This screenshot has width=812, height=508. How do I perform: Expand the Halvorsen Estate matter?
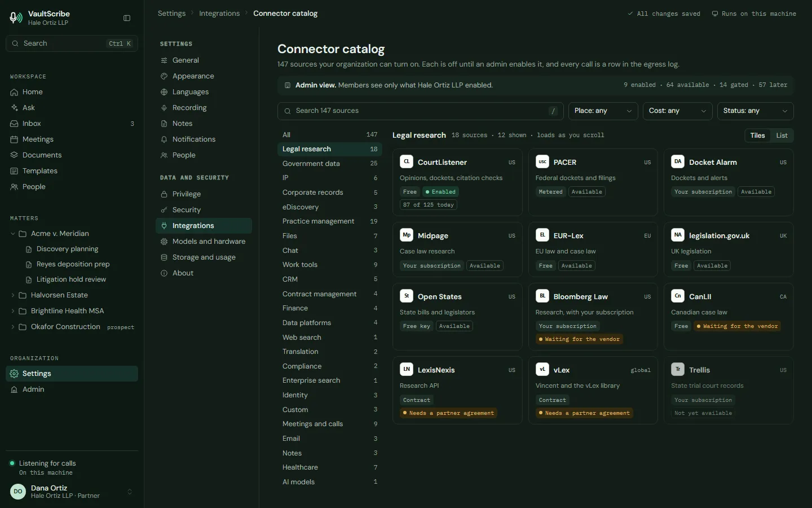[x=13, y=295]
